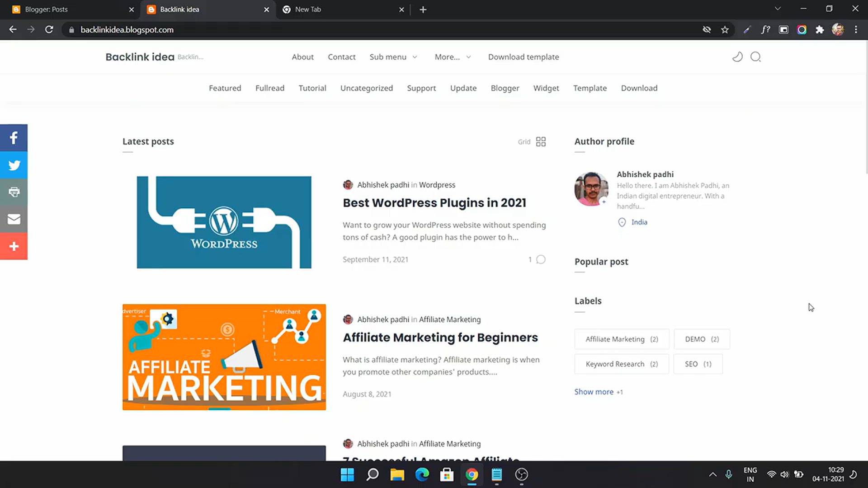Image resolution: width=868 pixels, height=488 pixels.
Task: Open the clock and date panel
Action: point(828,474)
